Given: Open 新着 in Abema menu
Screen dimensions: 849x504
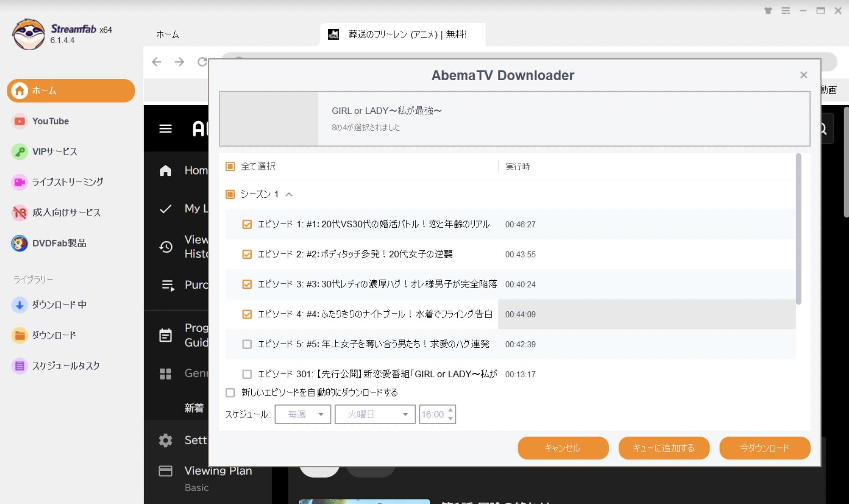Looking at the screenshot, I should point(194,408).
